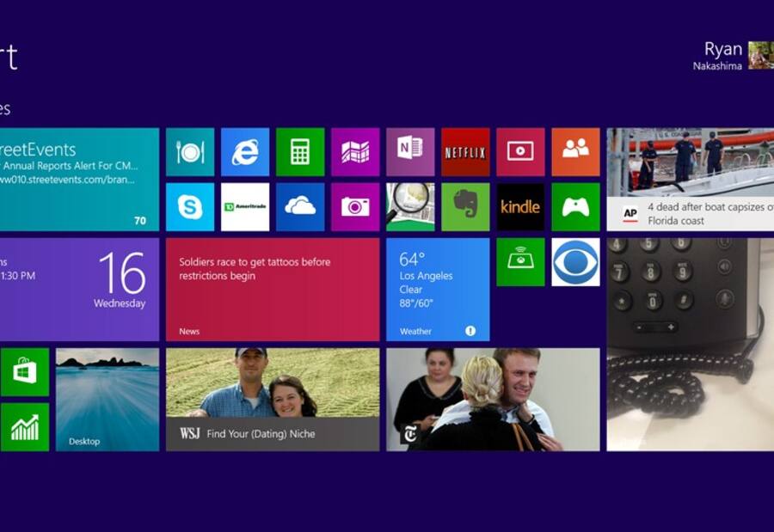Open the OneDrive cloud tile
Image resolution: width=774 pixels, height=532 pixels.
pyautogui.click(x=300, y=207)
